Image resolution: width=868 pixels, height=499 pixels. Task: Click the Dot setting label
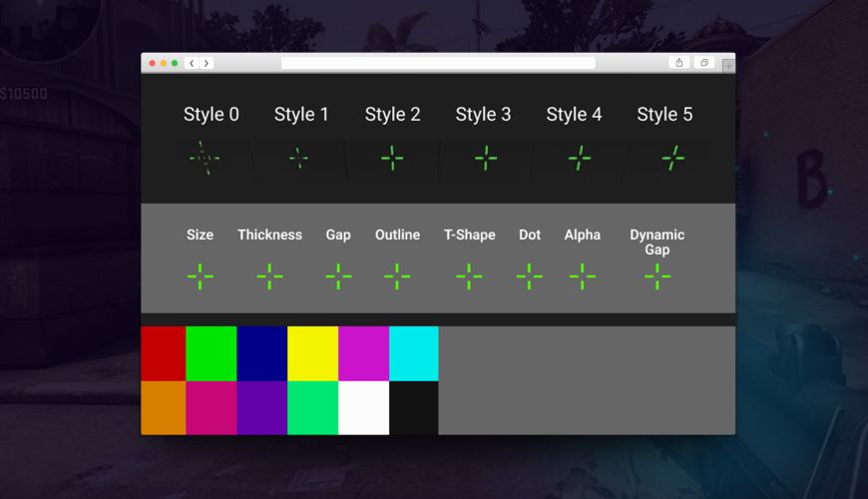pyautogui.click(x=530, y=235)
